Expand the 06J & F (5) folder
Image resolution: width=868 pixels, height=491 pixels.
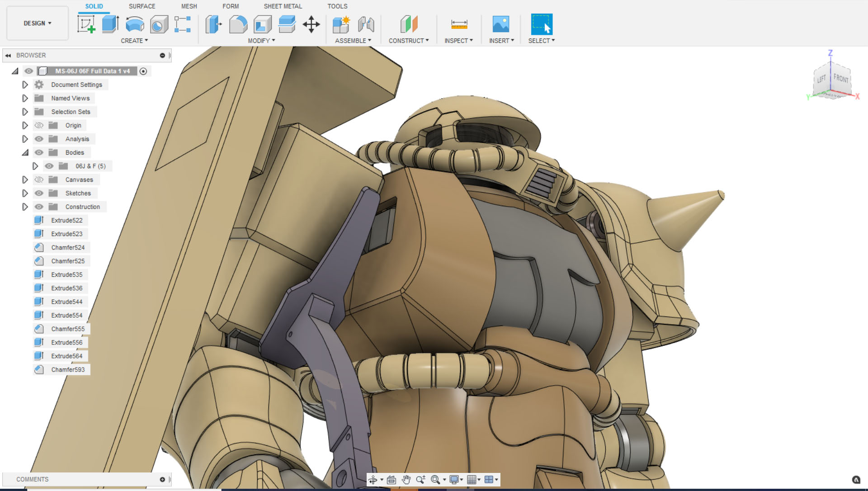pyautogui.click(x=36, y=166)
